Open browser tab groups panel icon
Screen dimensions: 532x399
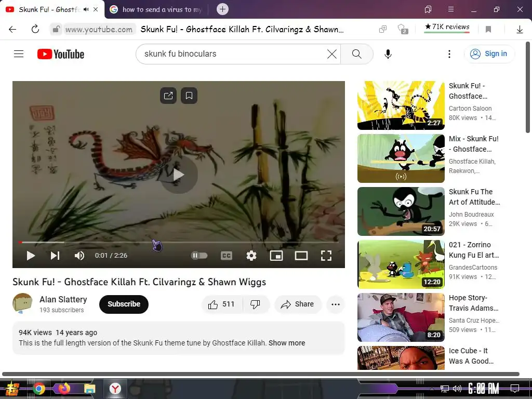pyautogui.click(x=428, y=9)
